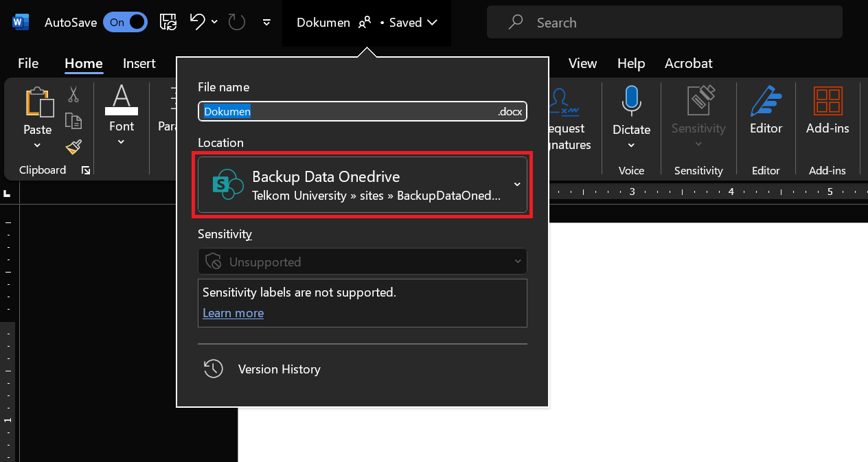Click the Search box

pos(664,23)
